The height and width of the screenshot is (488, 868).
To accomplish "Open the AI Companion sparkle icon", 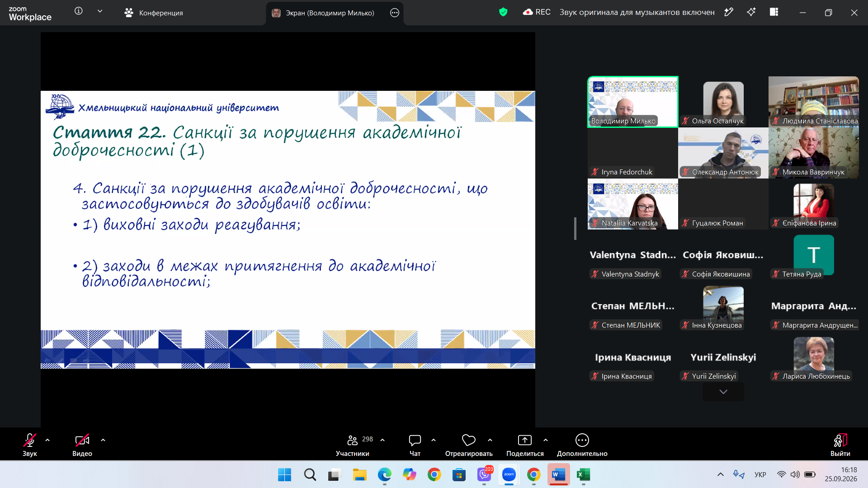I will pos(751,12).
